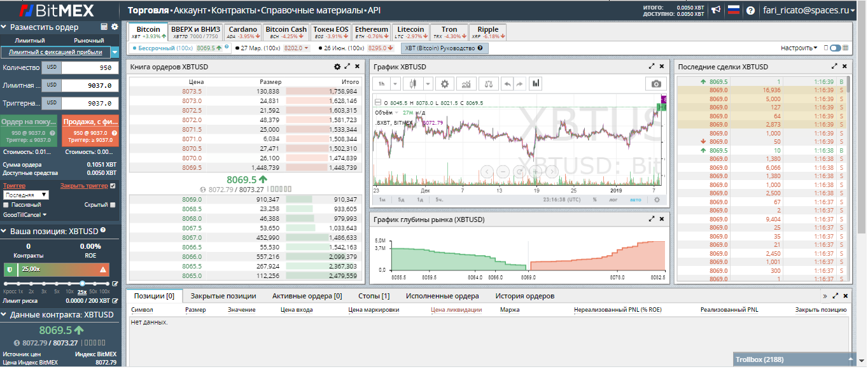Switch to Активные ордера tab
The width and height of the screenshot is (868, 369).
[x=307, y=296]
